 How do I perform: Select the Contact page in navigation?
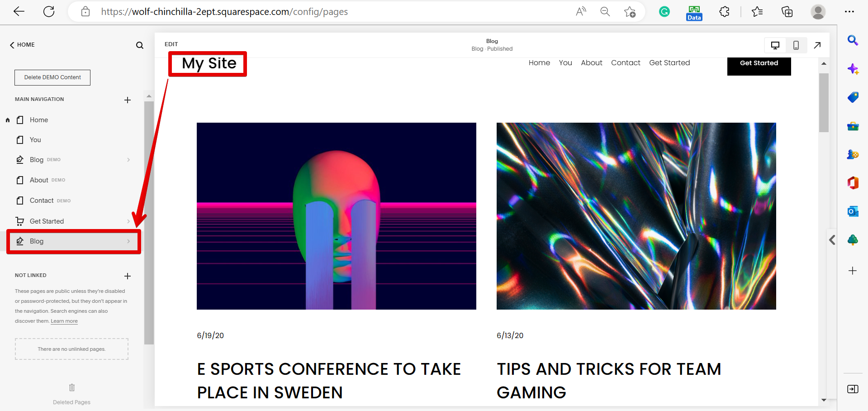tap(42, 201)
